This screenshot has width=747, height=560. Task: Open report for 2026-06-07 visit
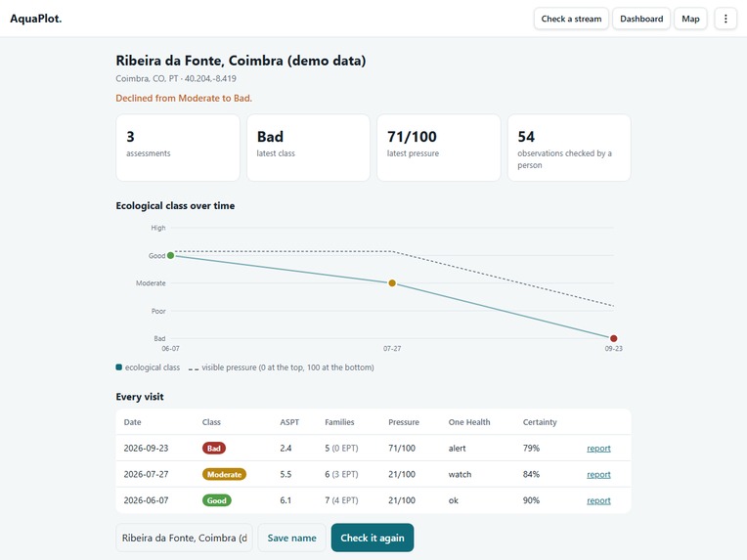click(x=598, y=500)
